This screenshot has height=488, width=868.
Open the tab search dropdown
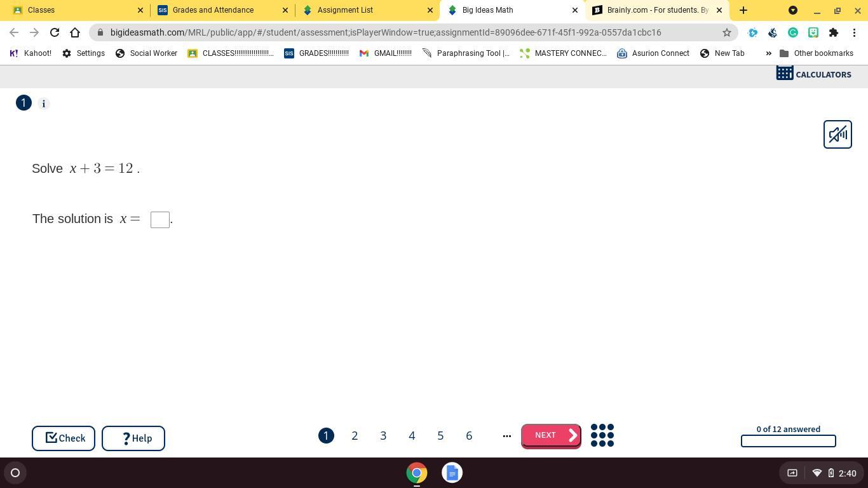click(x=793, y=10)
